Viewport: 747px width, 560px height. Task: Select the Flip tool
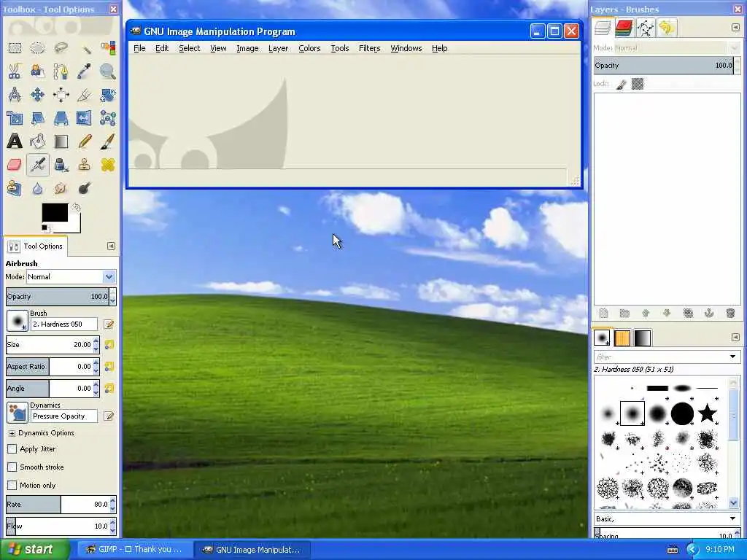[85, 118]
